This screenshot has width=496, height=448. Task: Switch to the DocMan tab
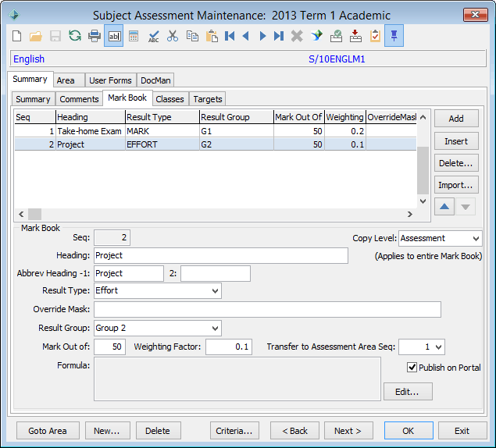[x=155, y=80]
